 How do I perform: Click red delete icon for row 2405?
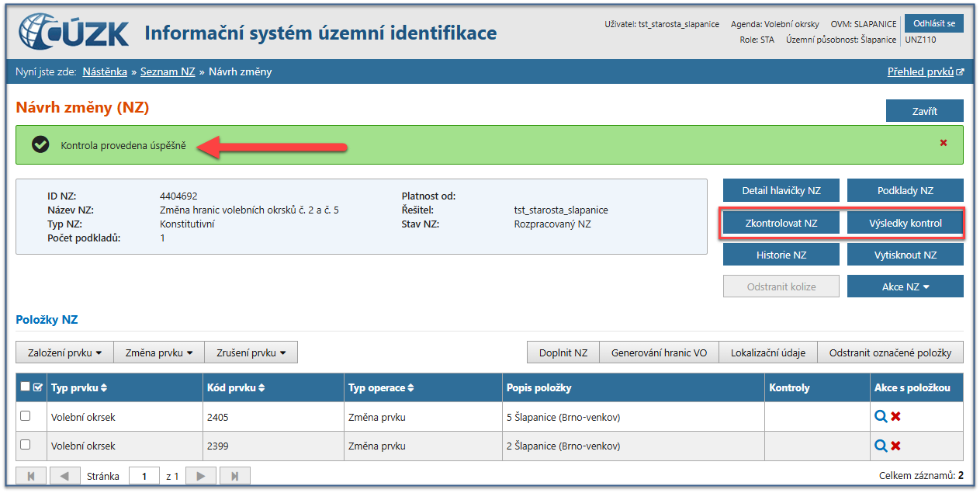click(895, 417)
